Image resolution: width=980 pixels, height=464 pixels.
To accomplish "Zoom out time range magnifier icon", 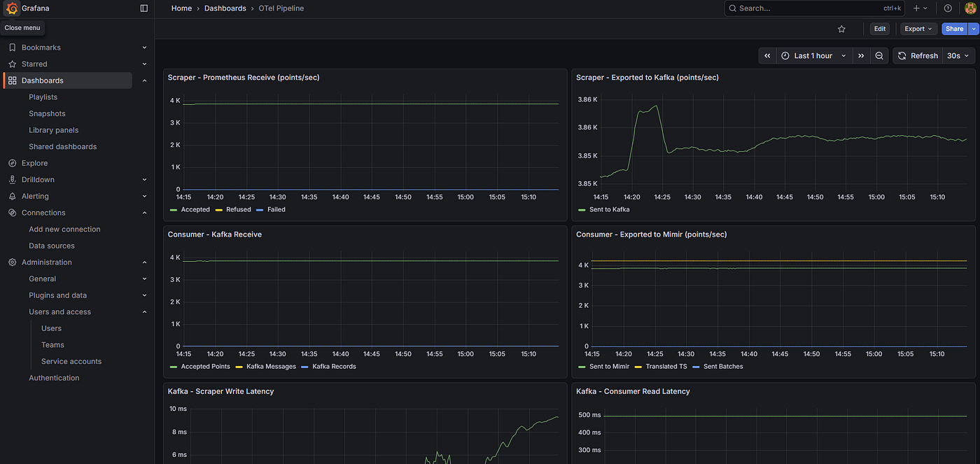I will pyautogui.click(x=879, y=56).
